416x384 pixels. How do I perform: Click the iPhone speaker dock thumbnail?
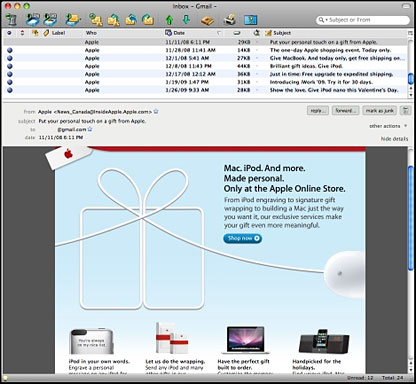pos(324,341)
